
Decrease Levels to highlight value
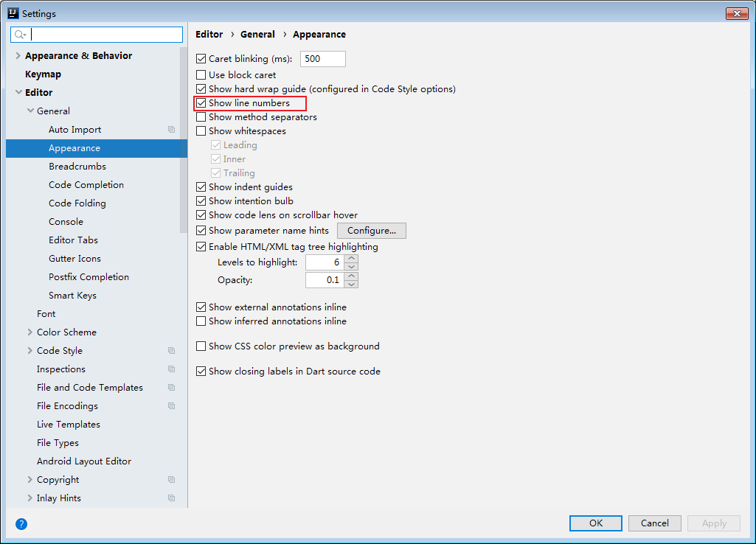pos(352,266)
